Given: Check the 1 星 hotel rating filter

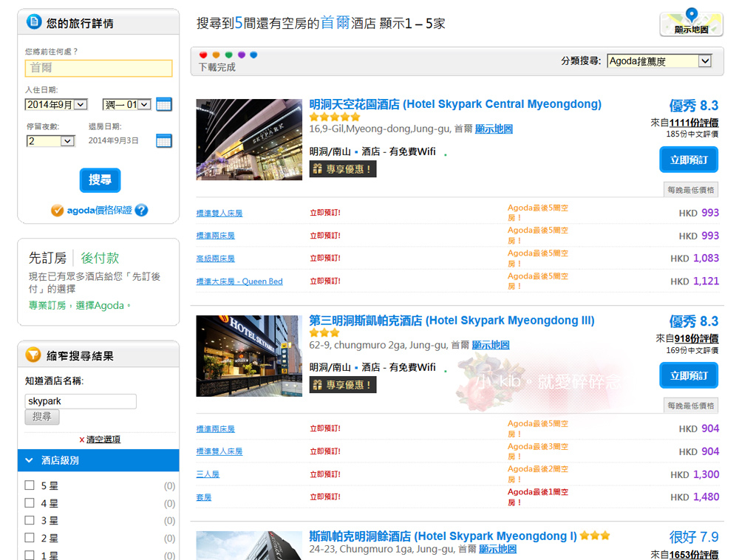Looking at the screenshot, I should point(30,555).
